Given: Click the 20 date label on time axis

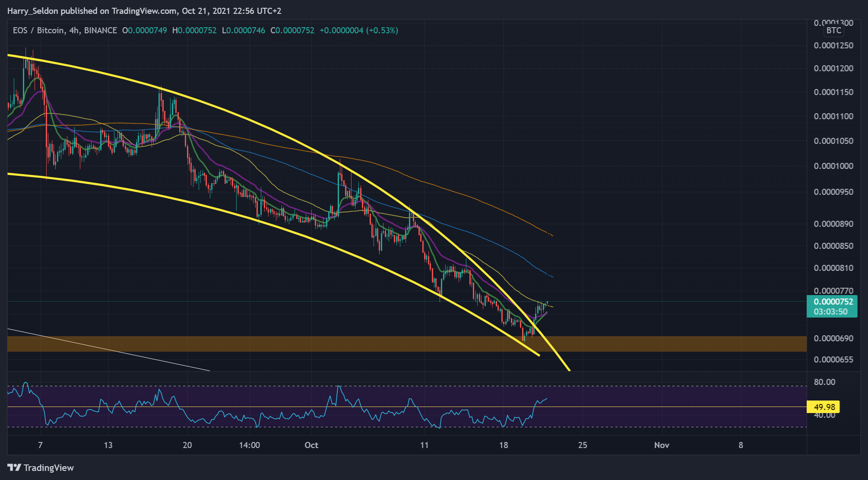Looking at the screenshot, I should [187, 445].
